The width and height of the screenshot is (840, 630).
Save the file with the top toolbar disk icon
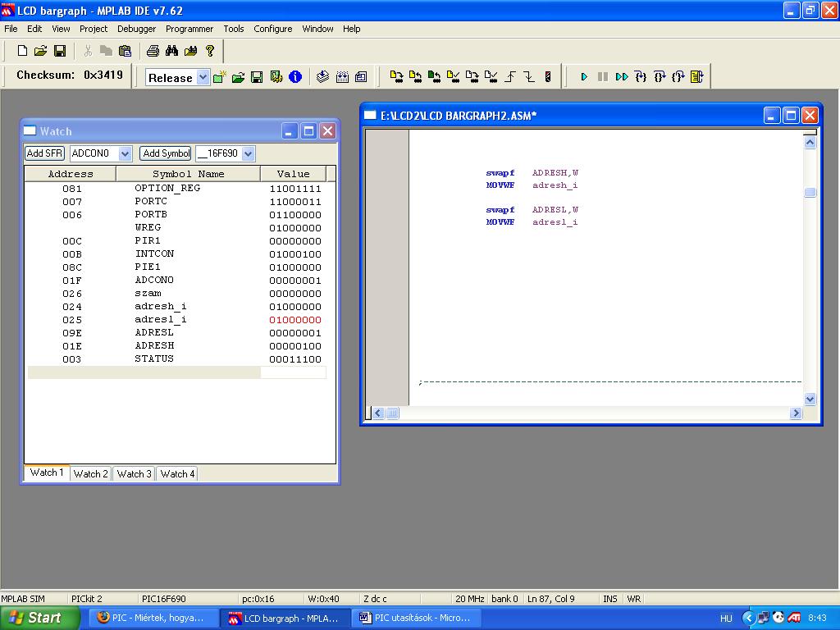[59, 50]
